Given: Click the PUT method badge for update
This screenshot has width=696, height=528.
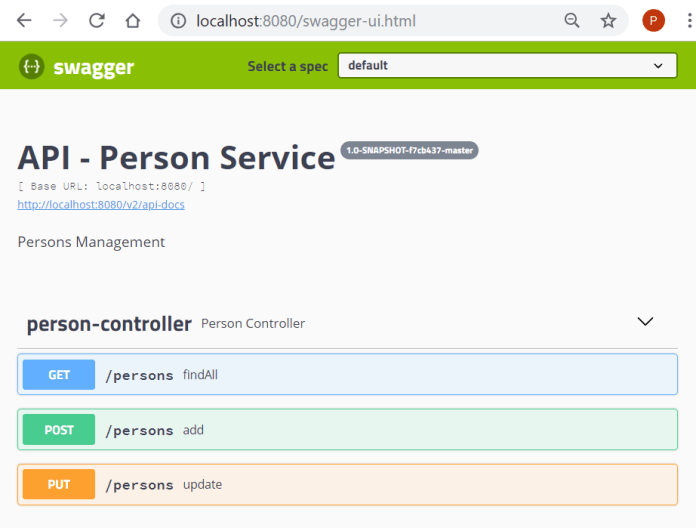Looking at the screenshot, I should [x=59, y=485].
